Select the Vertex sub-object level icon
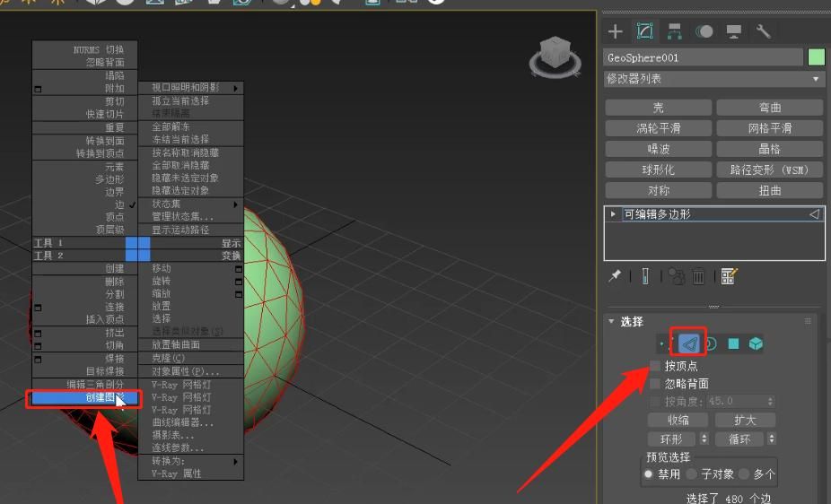 pyautogui.click(x=661, y=344)
